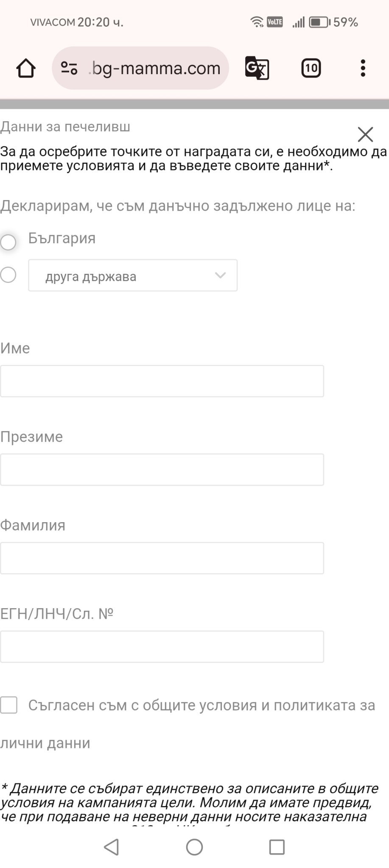This screenshot has width=389, height=868.
Task: Select the България radio button
Action: [8, 242]
